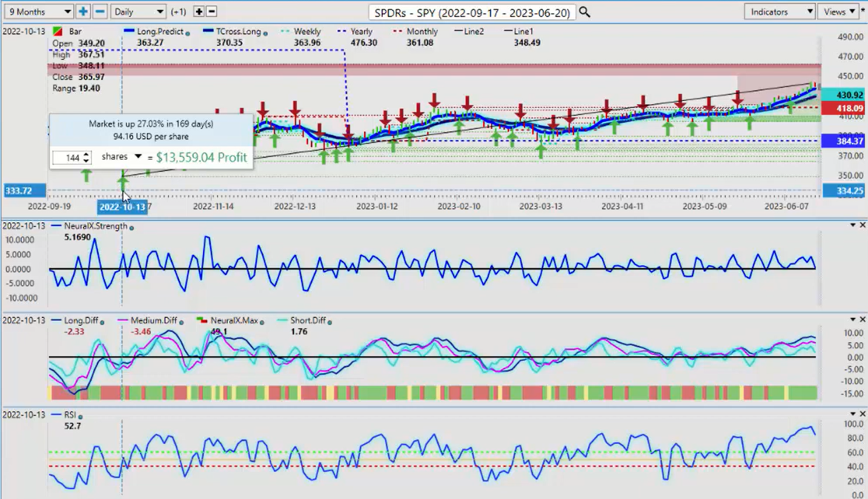
Task: Click the NeuralX.Strength legend label
Action: click(x=96, y=226)
